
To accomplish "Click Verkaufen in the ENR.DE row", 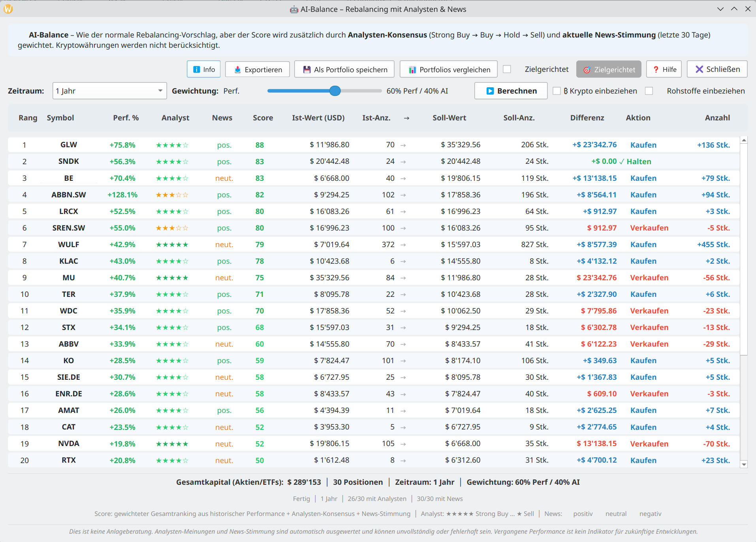I will [649, 394].
